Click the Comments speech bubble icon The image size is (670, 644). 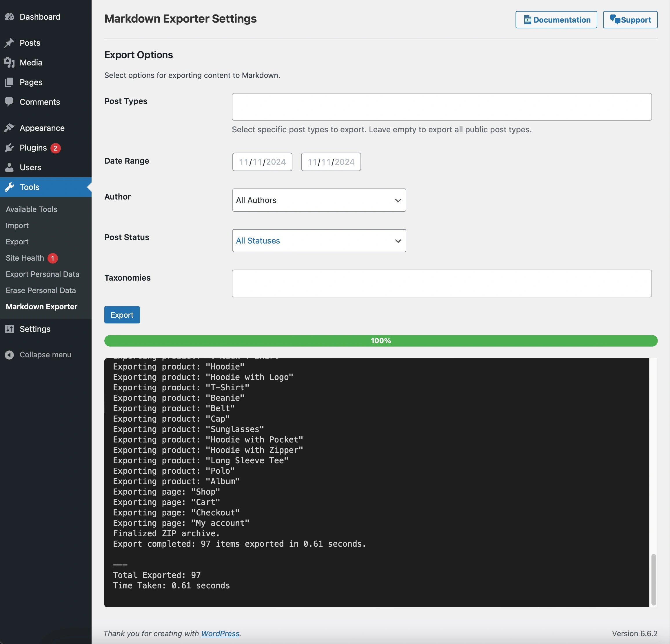9,102
